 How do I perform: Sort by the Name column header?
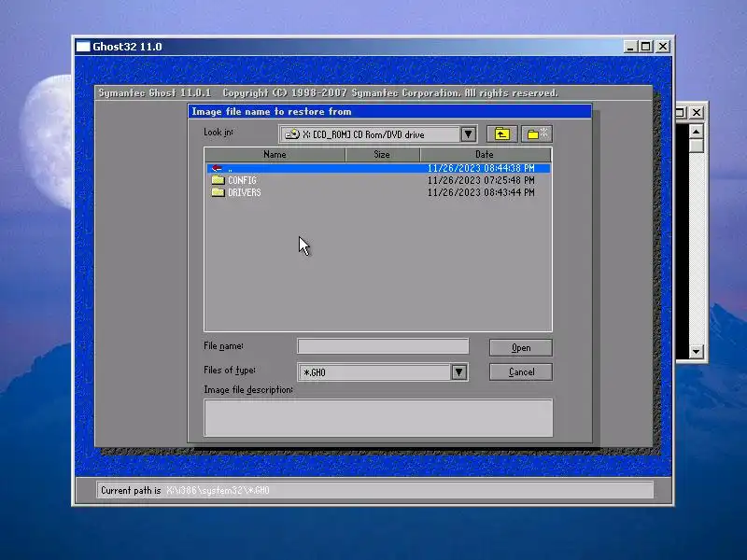pos(275,154)
